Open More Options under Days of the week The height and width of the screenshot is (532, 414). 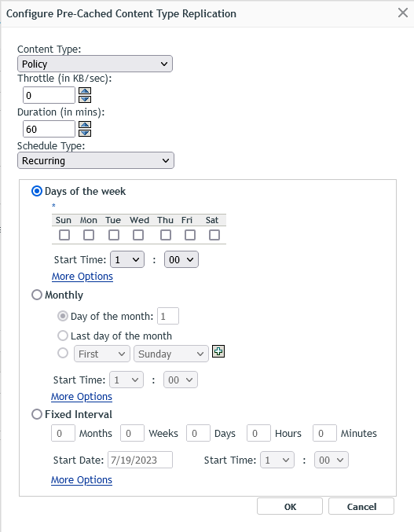coord(82,277)
